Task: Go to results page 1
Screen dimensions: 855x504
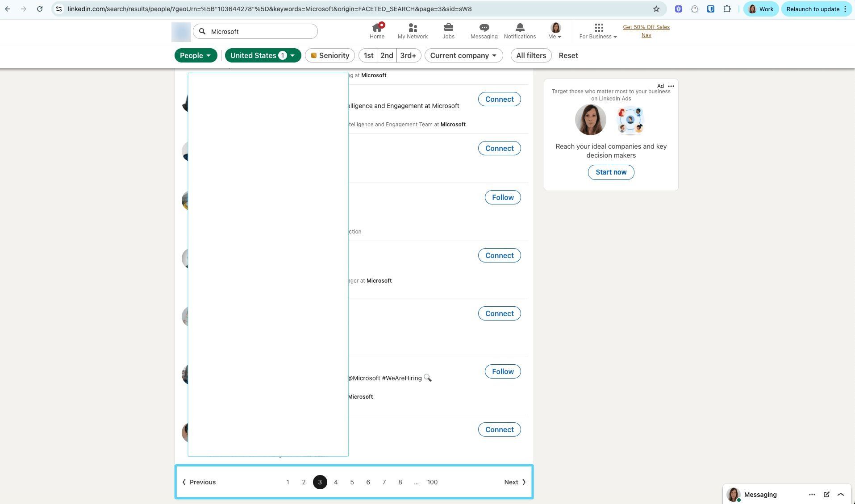Action: coord(288,482)
